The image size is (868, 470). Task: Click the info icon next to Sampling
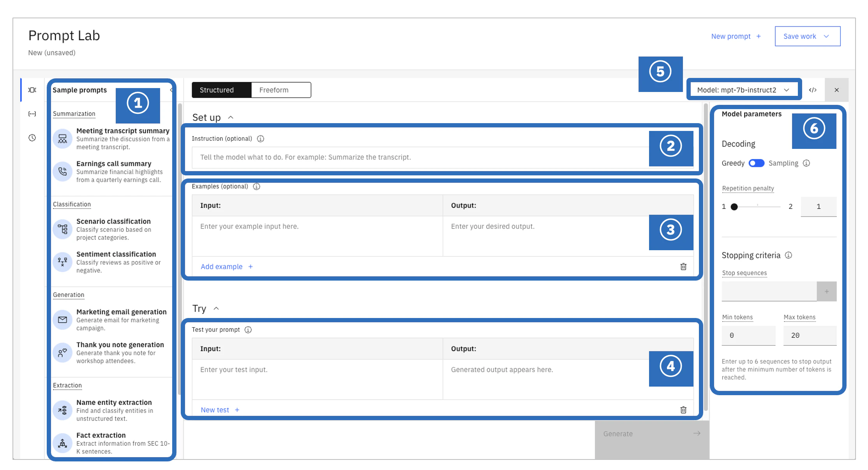(806, 163)
